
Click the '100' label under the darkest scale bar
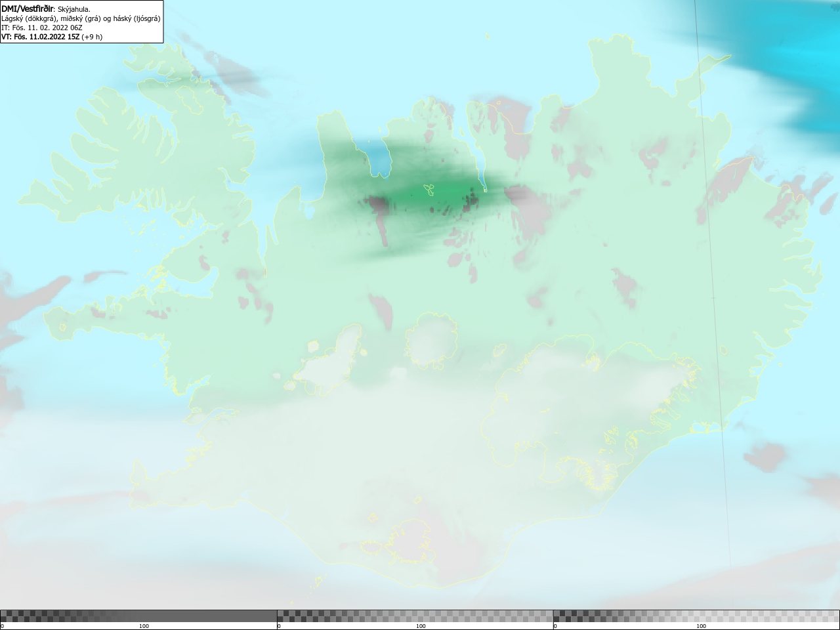pyautogui.click(x=144, y=626)
